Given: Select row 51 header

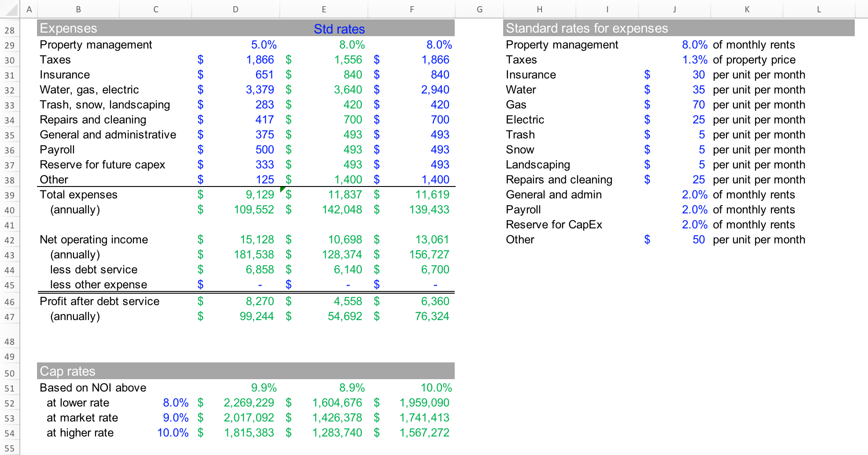Looking at the screenshot, I should pos(10,388).
